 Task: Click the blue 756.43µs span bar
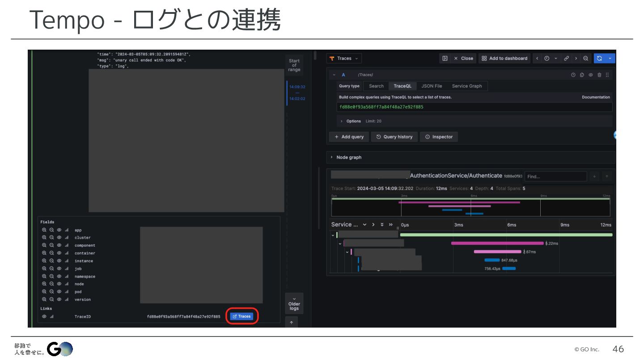tap(509, 269)
